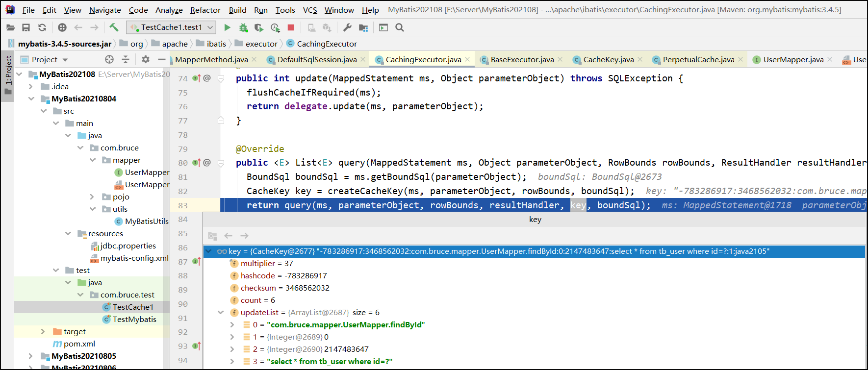Open settings with the wrench icon
The image size is (868, 370).
tap(347, 28)
